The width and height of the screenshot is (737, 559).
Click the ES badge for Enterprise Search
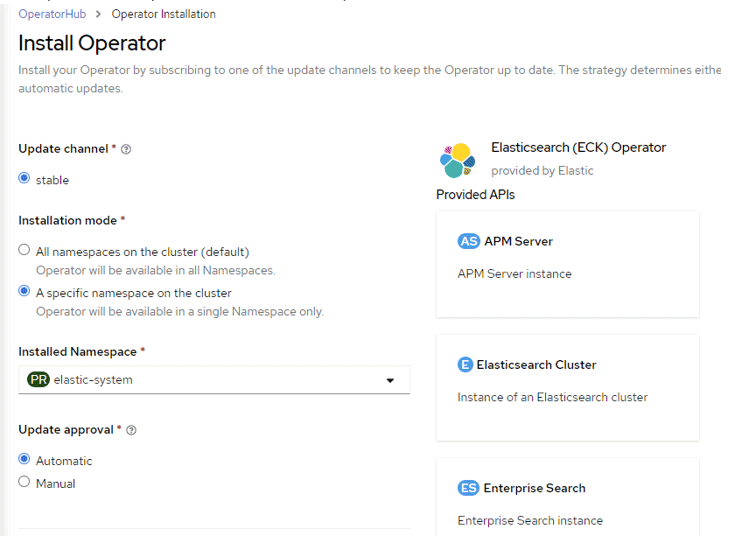[x=468, y=488]
